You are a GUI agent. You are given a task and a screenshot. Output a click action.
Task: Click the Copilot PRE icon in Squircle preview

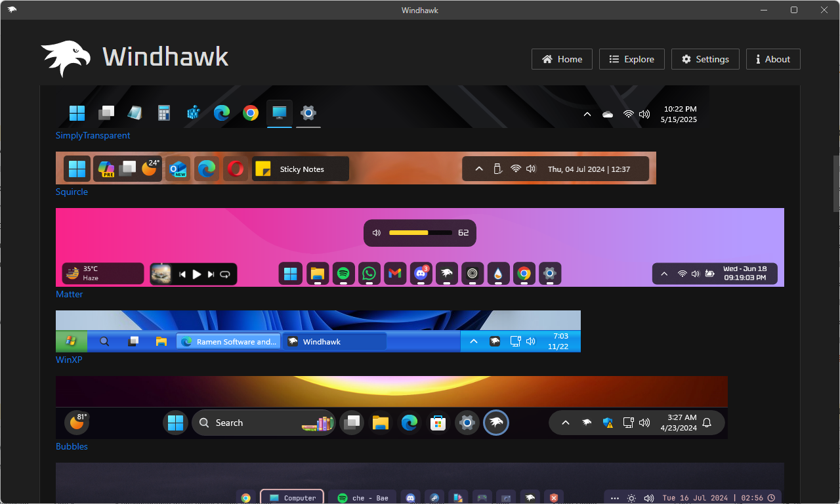[105, 169]
